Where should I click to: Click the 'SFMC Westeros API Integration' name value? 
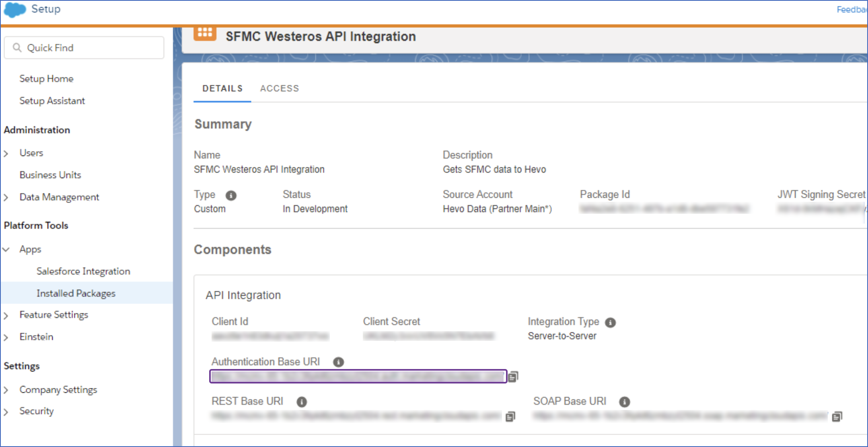(x=259, y=170)
